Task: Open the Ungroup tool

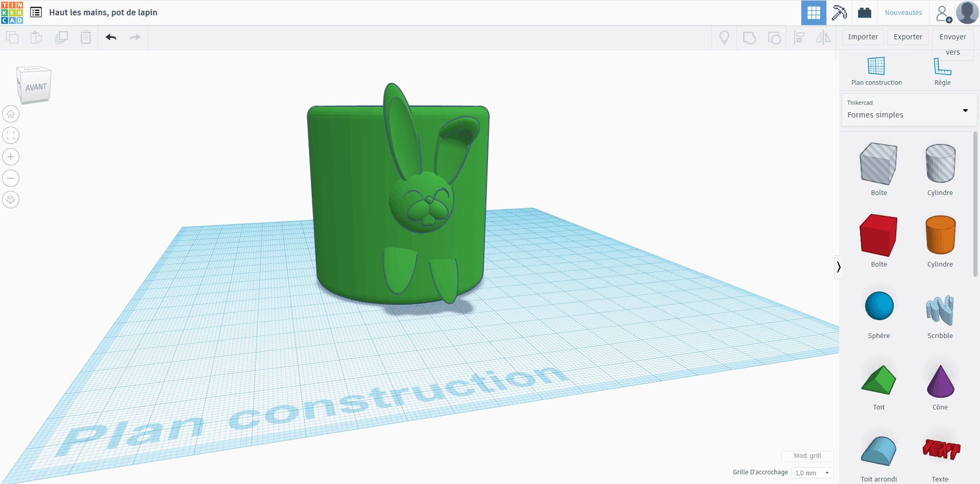Action: [774, 37]
